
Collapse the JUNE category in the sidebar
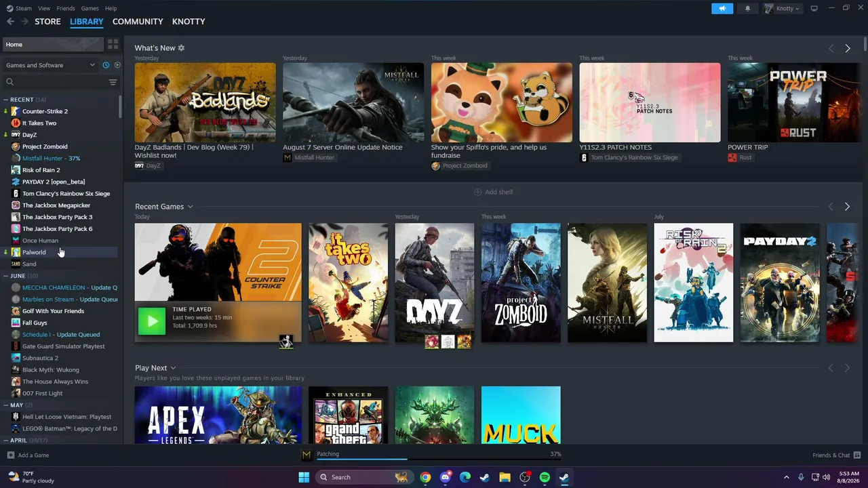click(x=5, y=276)
